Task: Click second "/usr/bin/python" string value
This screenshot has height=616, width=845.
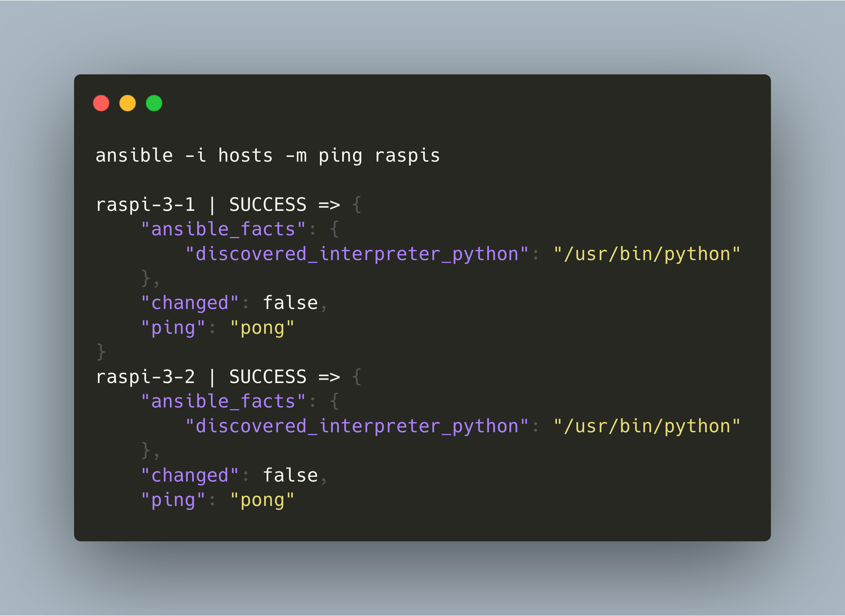Action: coord(647,426)
